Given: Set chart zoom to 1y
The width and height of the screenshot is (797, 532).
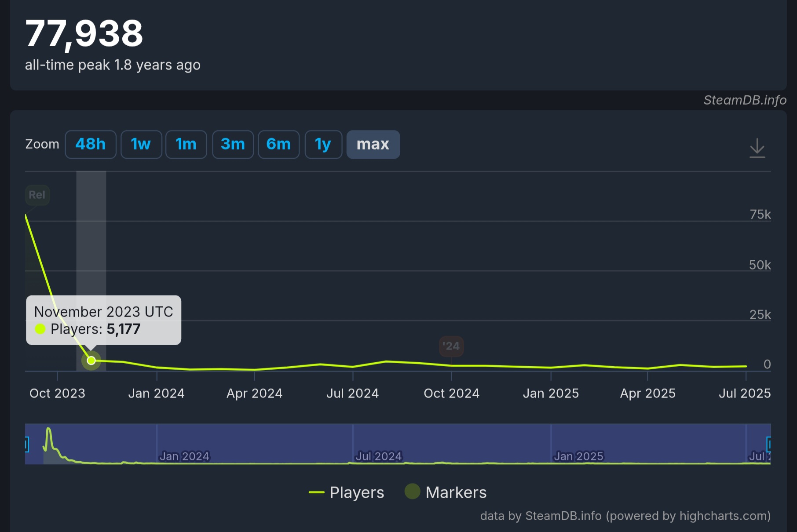Looking at the screenshot, I should (x=323, y=144).
